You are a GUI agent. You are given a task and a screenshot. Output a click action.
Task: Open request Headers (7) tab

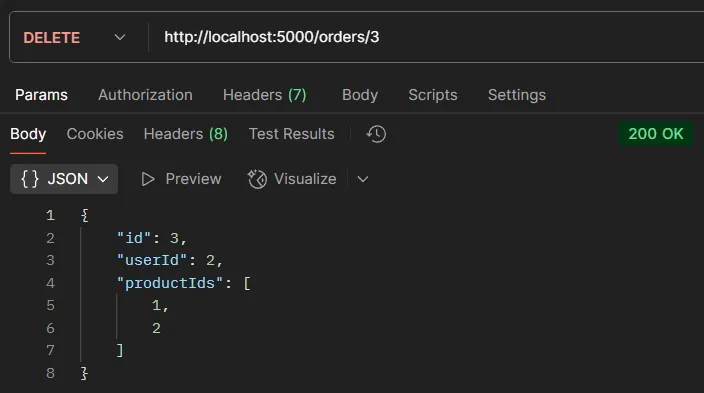click(x=264, y=95)
